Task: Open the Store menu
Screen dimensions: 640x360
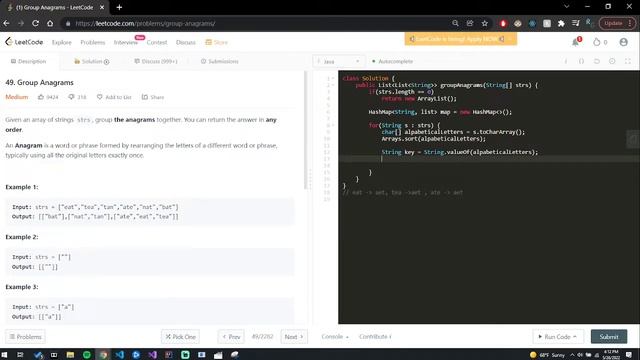Action: 217,42
